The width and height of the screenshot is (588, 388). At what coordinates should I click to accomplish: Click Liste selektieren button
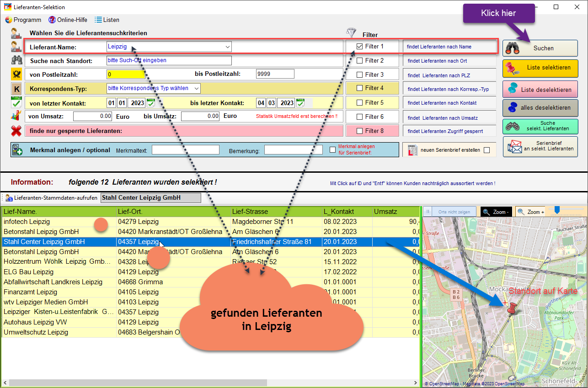tap(540, 68)
